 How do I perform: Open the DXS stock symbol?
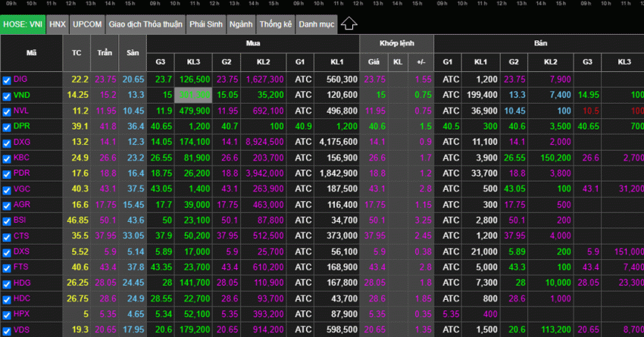click(x=21, y=251)
